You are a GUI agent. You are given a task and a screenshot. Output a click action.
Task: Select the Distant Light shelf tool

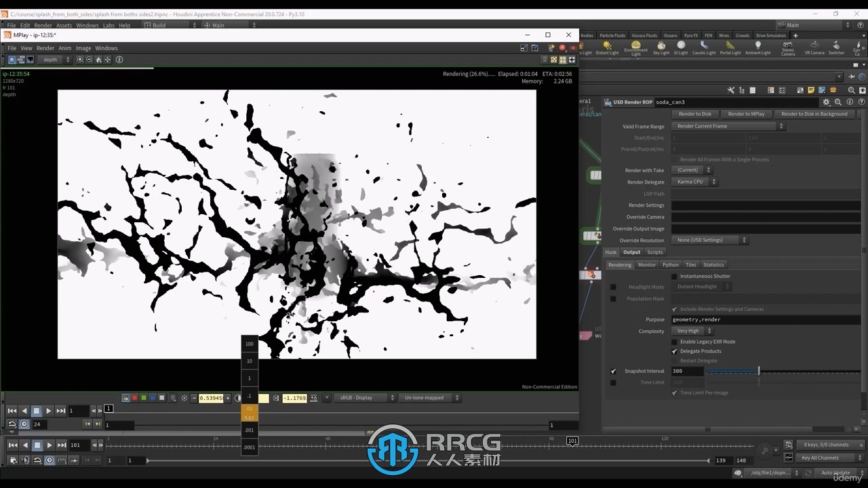click(607, 47)
